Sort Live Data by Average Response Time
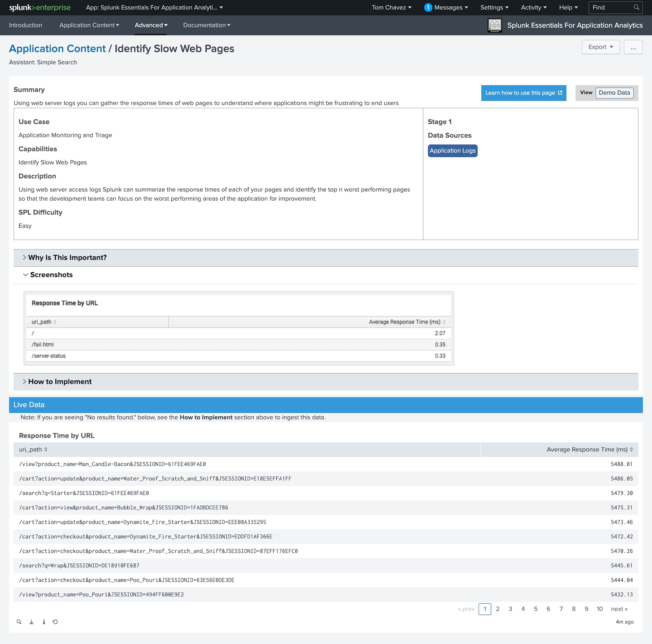652x644 pixels. [590, 449]
